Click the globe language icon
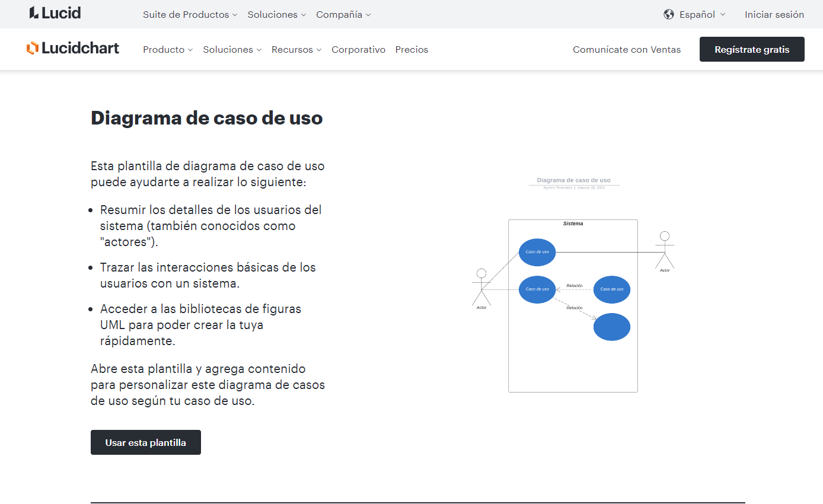Screen dimensions: 823x504 pos(669,15)
